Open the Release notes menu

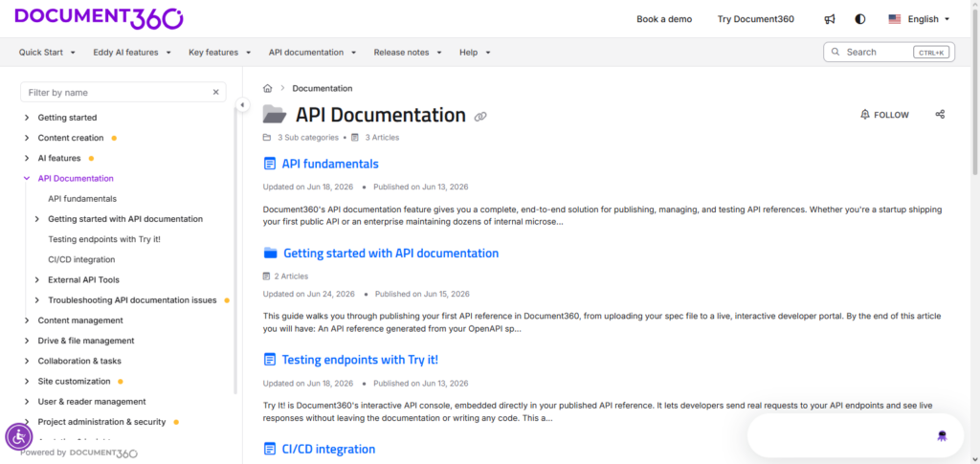click(408, 53)
